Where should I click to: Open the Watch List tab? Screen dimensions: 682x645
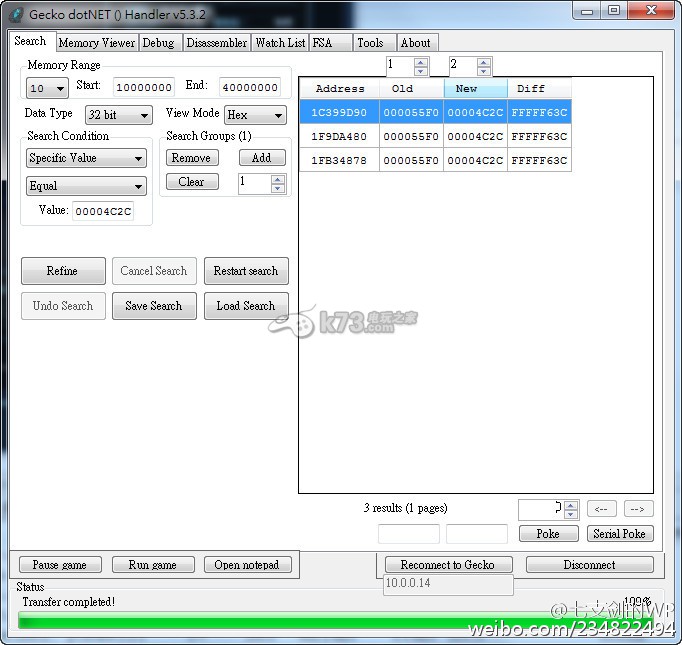click(280, 43)
